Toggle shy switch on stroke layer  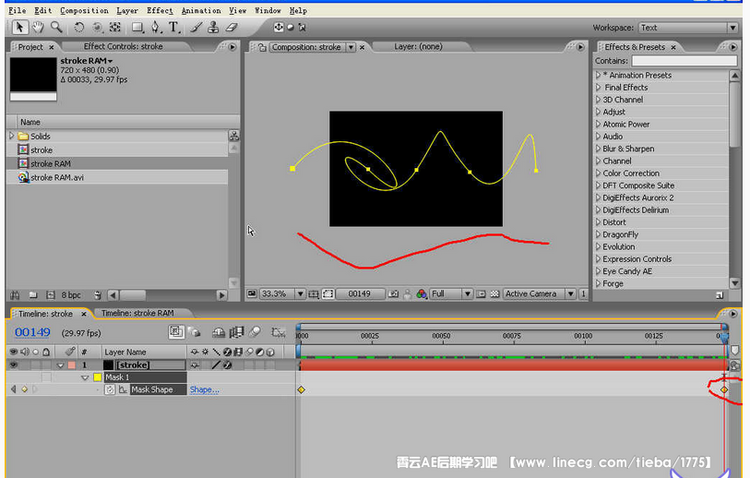pos(195,365)
